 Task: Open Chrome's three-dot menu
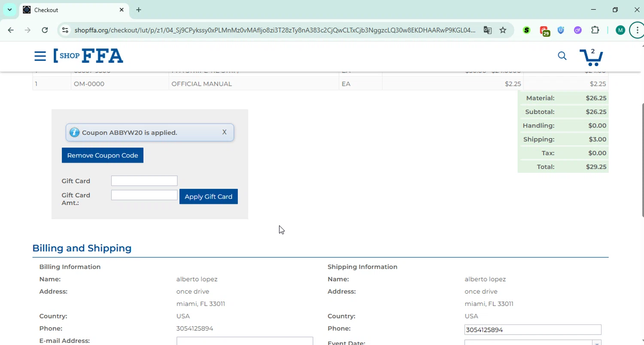coord(638,30)
